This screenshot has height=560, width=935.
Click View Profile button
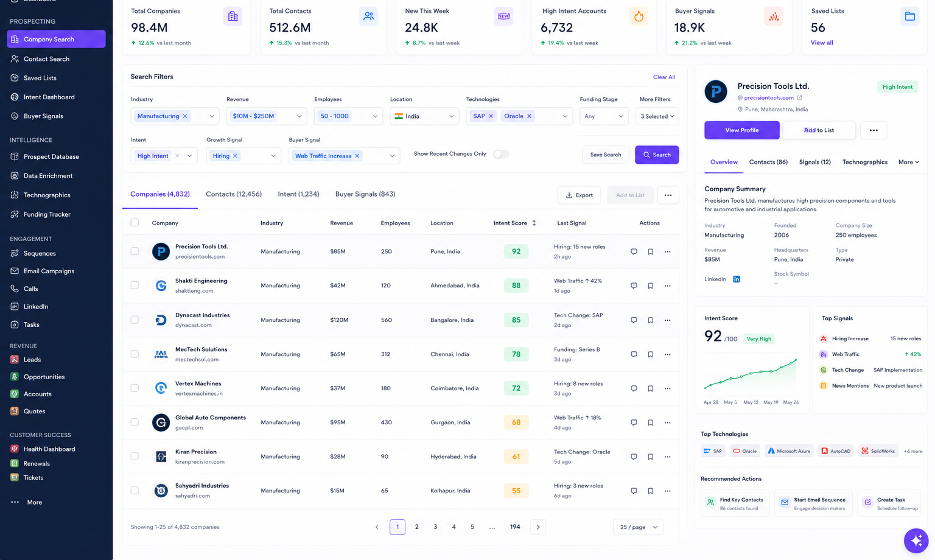click(x=741, y=130)
